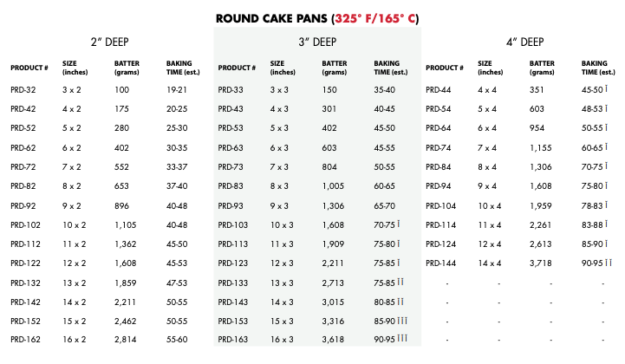Click baking time 19-21 for PRD-32
The image size is (625, 364).
tap(177, 90)
